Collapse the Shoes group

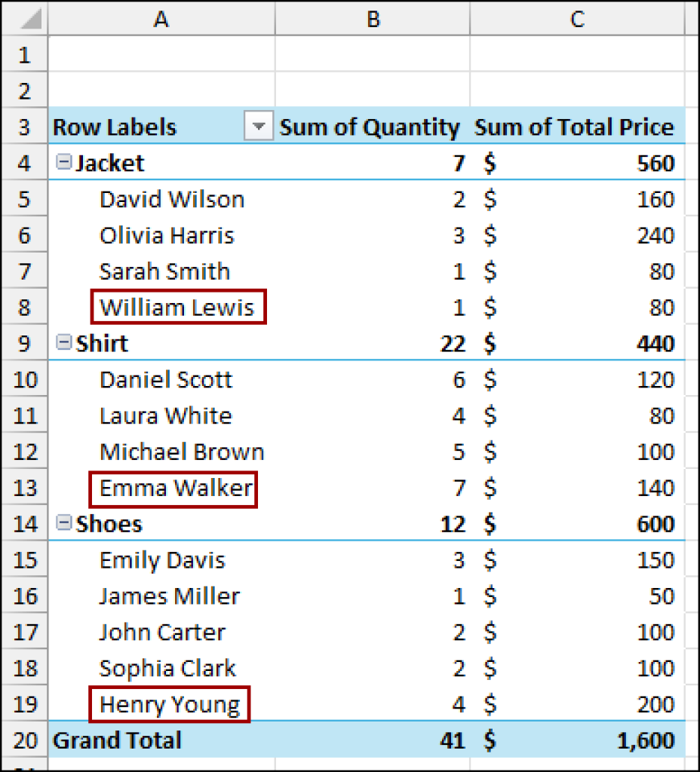tap(63, 522)
